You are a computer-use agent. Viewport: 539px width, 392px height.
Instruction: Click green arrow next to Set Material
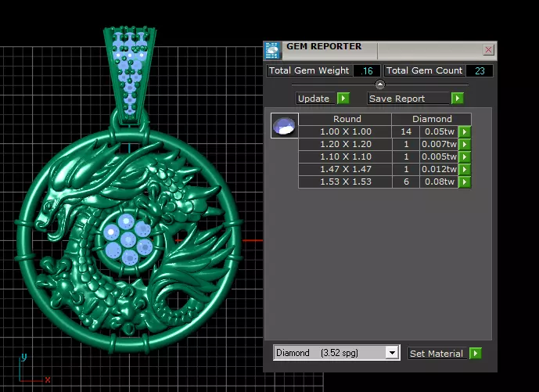[476, 353]
